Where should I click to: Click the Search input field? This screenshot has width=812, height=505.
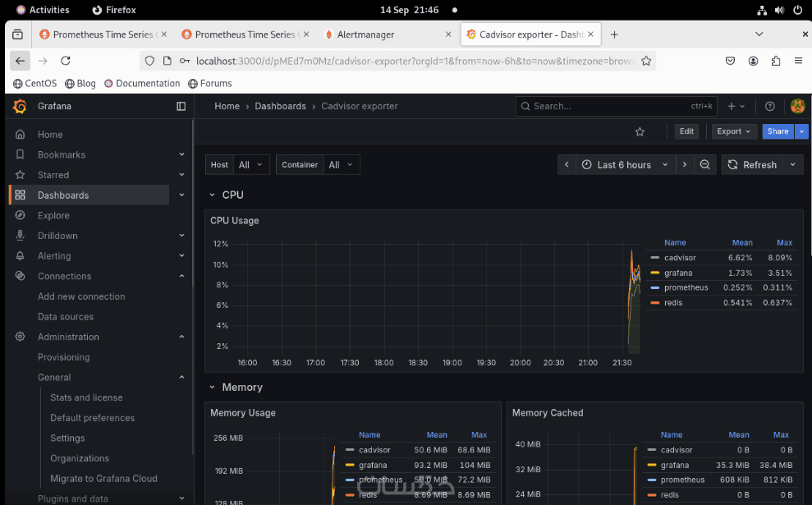click(x=617, y=106)
